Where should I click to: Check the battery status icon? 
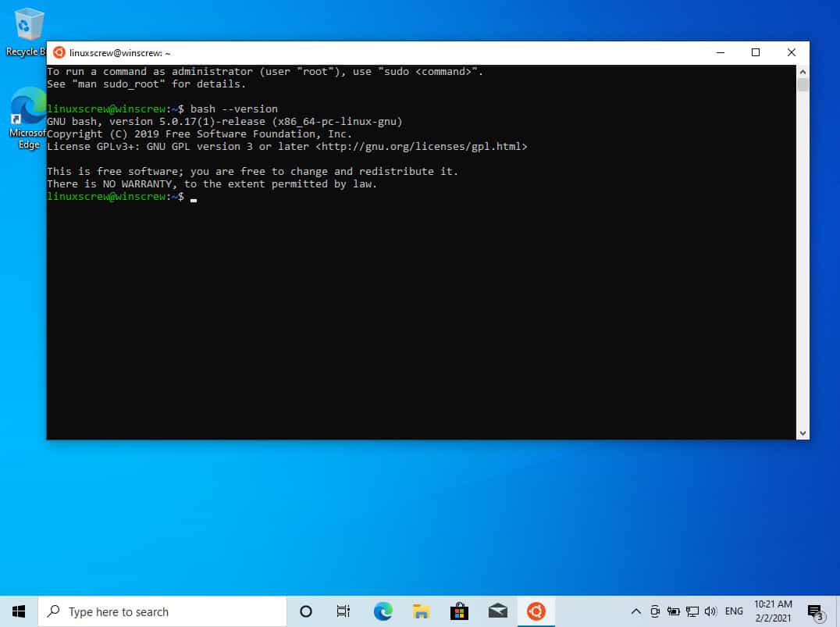[x=674, y=611]
